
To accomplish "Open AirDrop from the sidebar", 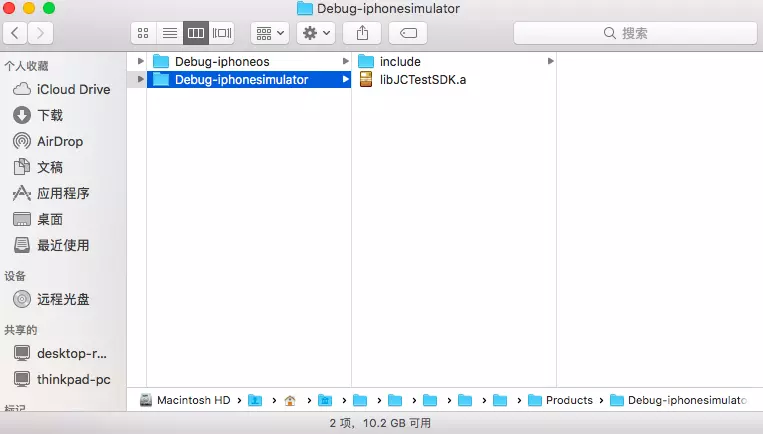I will pos(60,141).
